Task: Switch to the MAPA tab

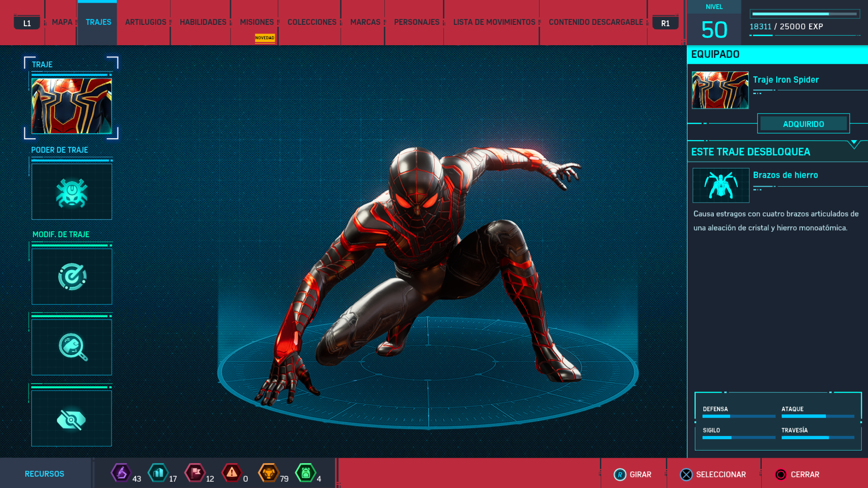Action: (x=62, y=22)
